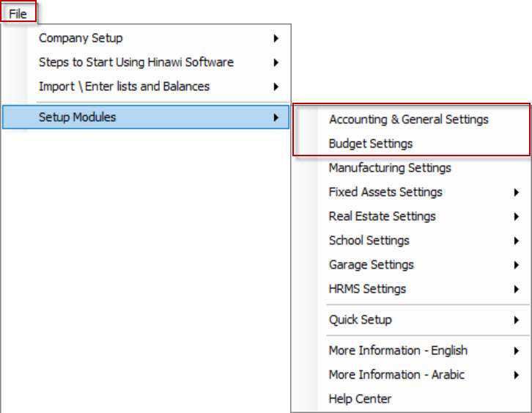Expand Fixed Assets Settings arrow
Image resolution: width=532 pixels, height=413 pixels.
tap(517, 193)
